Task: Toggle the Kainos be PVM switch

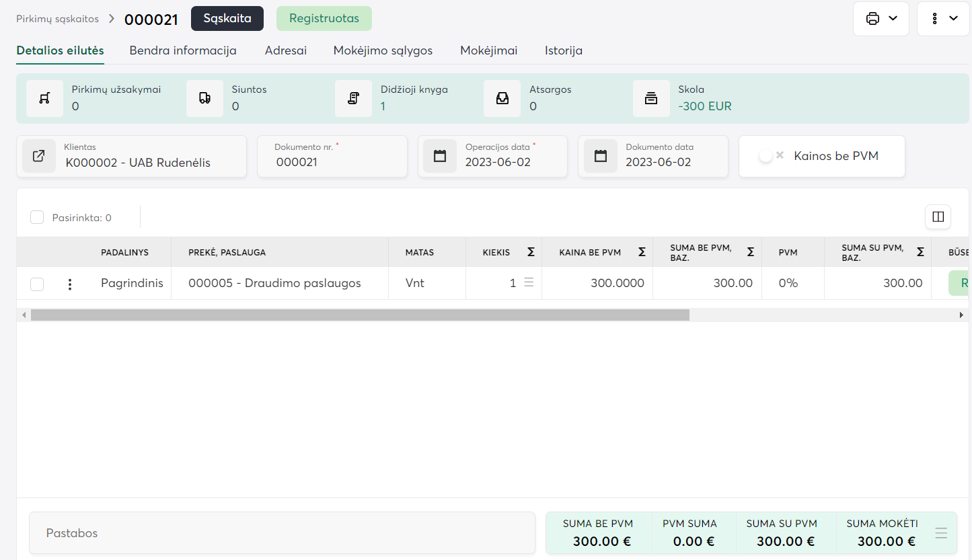Action: click(770, 156)
